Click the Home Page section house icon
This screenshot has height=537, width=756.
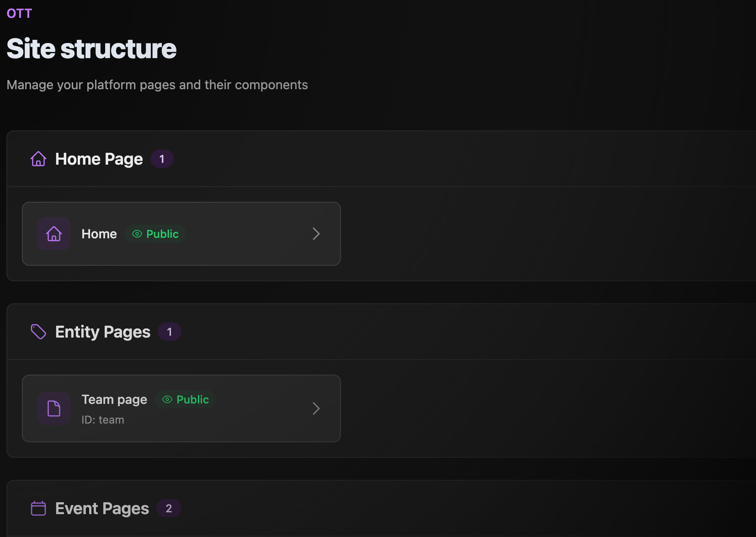[38, 159]
